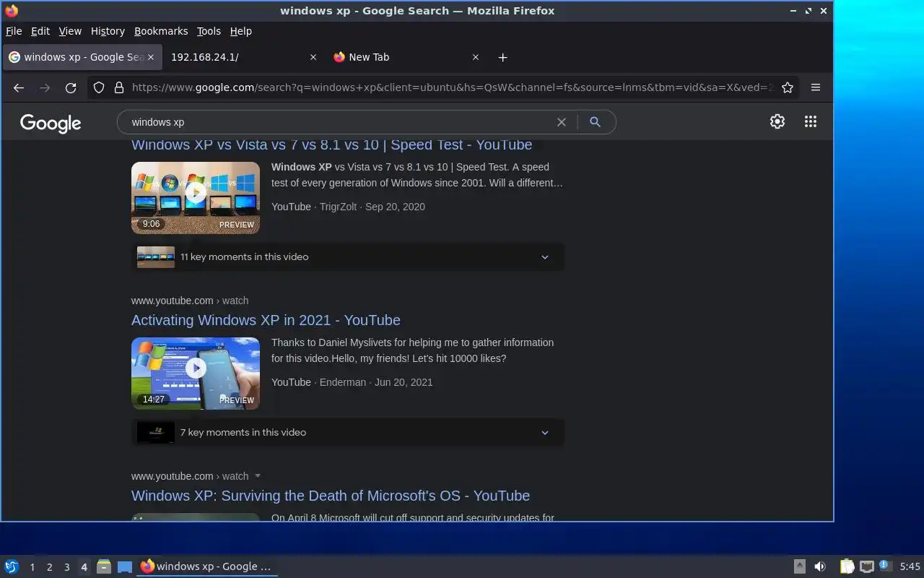Open the Tools menu

(209, 31)
